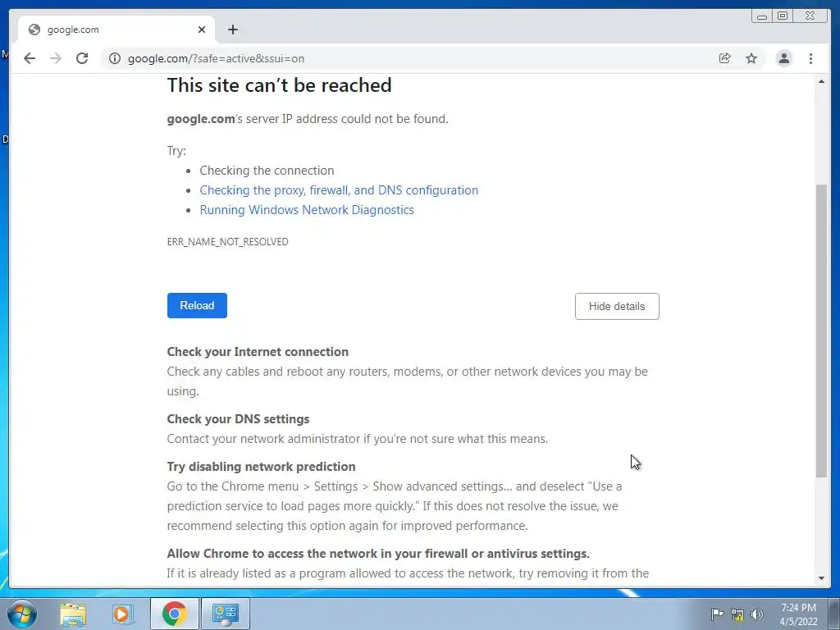Open a new tab with the plus button
Screen dimensions: 840x630
pyautogui.click(x=232, y=30)
